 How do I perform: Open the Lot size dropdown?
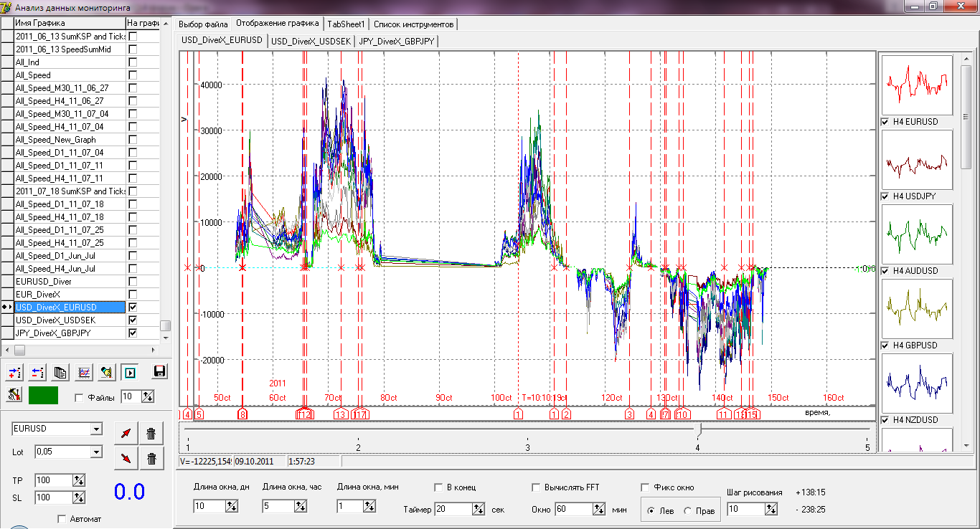pos(96,452)
